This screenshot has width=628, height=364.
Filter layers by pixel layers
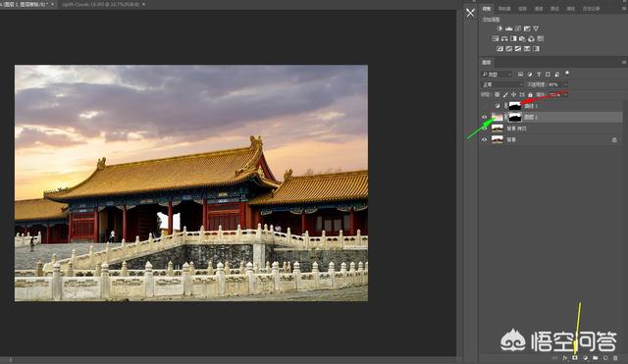[521, 75]
